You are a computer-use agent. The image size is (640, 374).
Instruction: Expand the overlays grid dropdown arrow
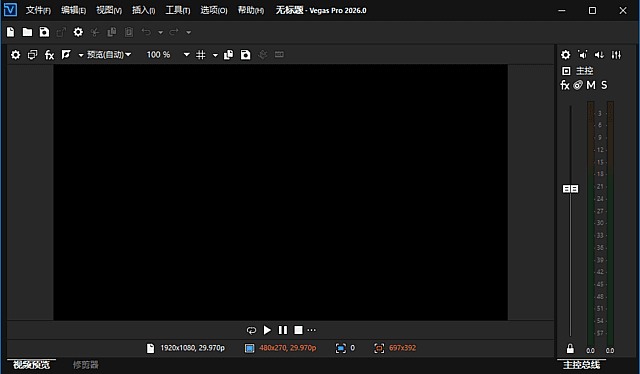(215, 55)
